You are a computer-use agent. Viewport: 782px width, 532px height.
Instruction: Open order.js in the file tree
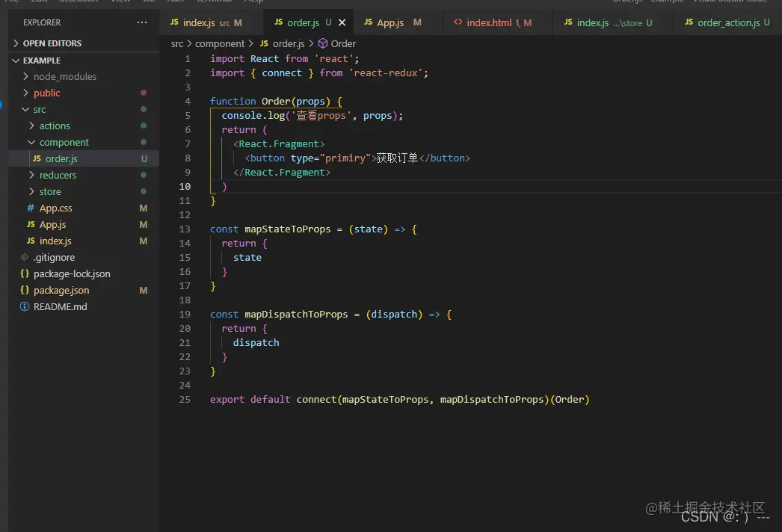84,159
